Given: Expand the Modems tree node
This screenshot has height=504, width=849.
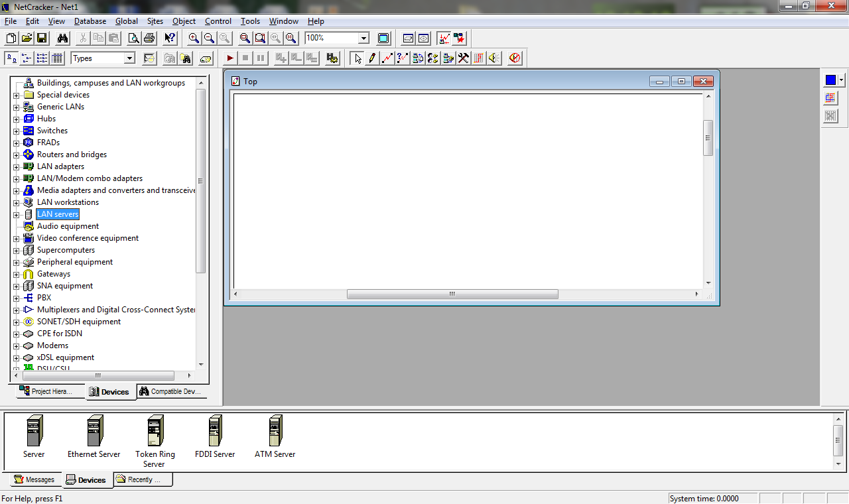Looking at the screenshot, I should click(17, 346).
